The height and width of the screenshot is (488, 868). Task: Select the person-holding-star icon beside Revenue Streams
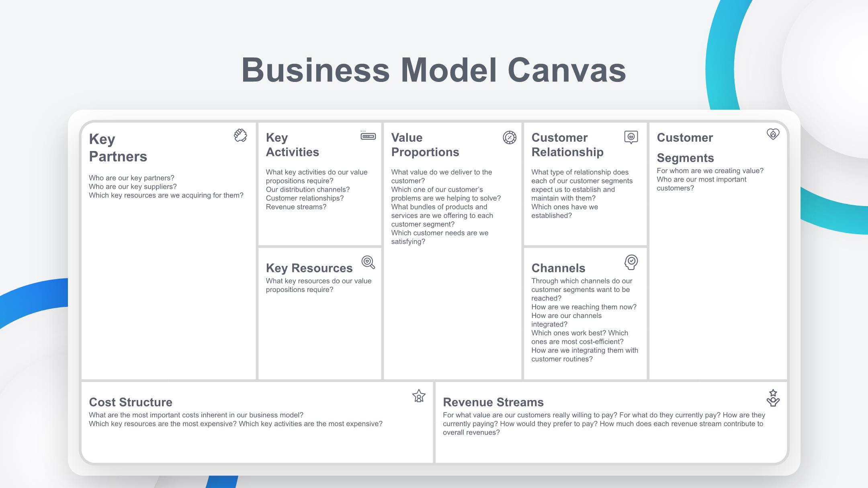(774, 397)
